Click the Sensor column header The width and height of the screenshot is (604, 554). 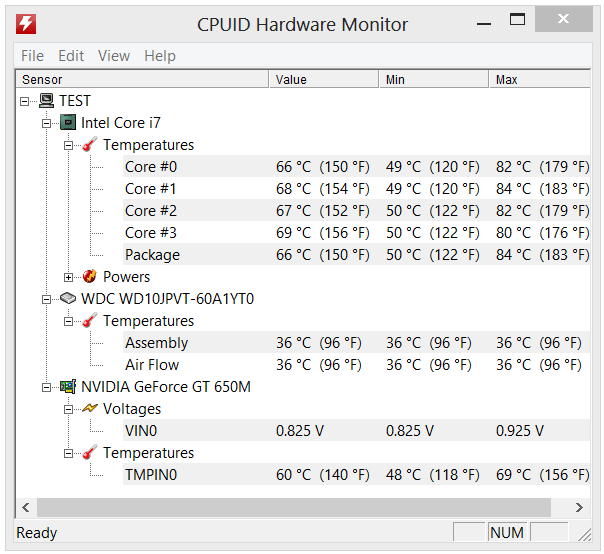point(142,79)
